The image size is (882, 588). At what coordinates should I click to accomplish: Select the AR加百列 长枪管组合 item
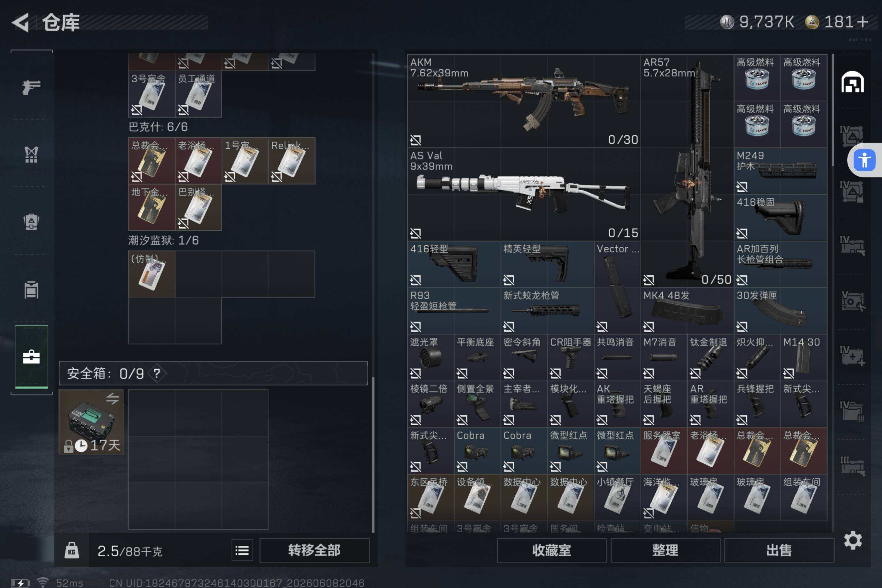point(780,264)
